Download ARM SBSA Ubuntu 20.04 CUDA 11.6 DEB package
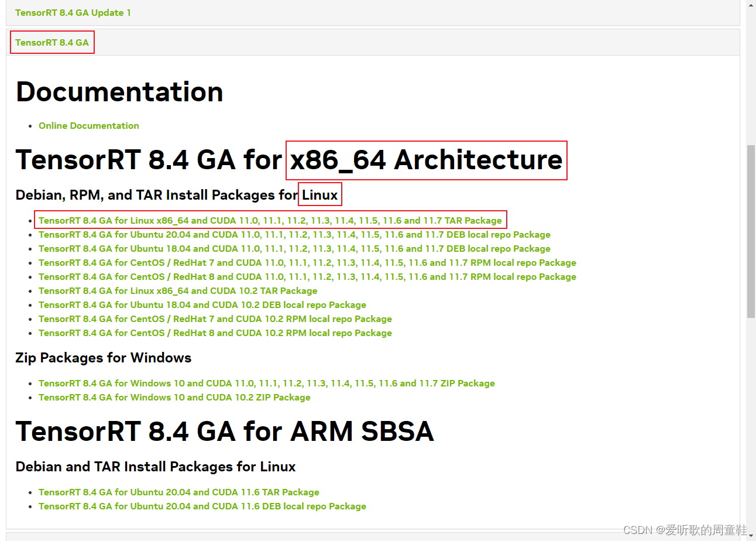756x541 pixels. 202,506
